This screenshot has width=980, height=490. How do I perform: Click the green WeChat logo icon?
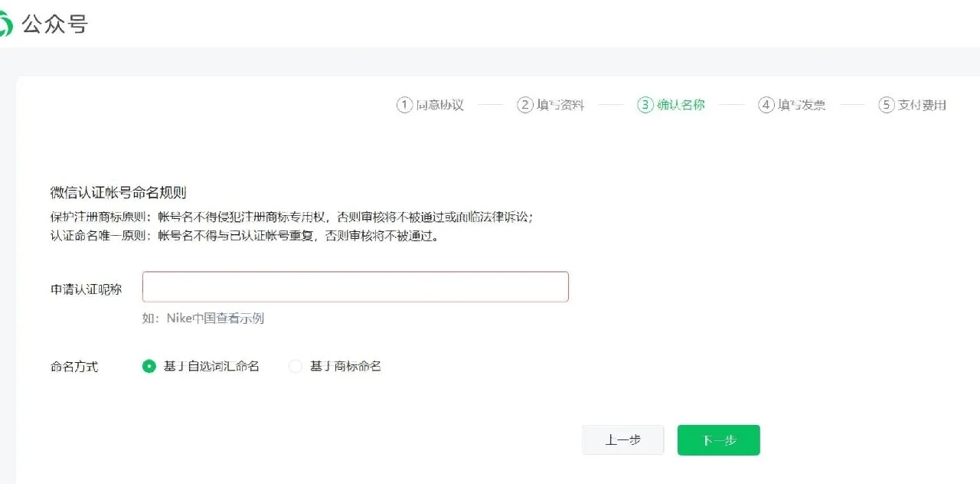(x=5, y=25)
